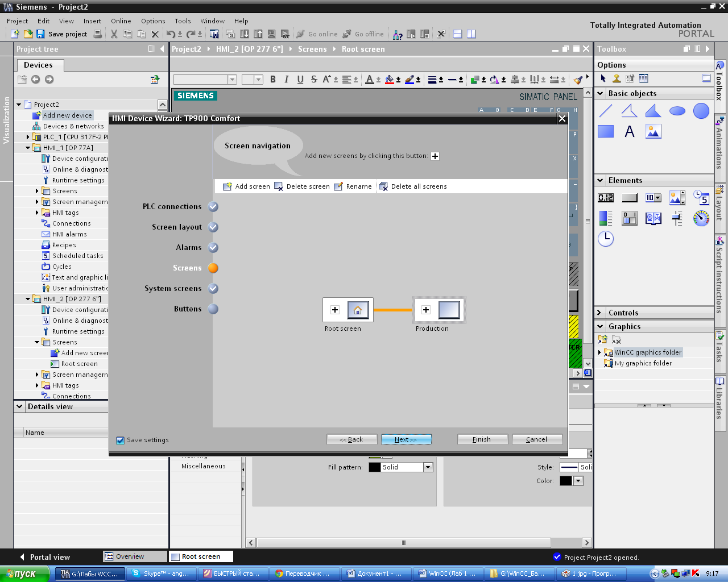The width and height of the screenshot is (728, 582).
Task: Click the Back button in wizard
Action: point(351,439)
